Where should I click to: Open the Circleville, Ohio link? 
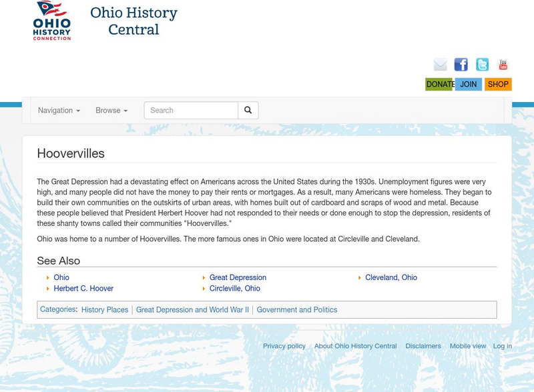tap(235, 289)
